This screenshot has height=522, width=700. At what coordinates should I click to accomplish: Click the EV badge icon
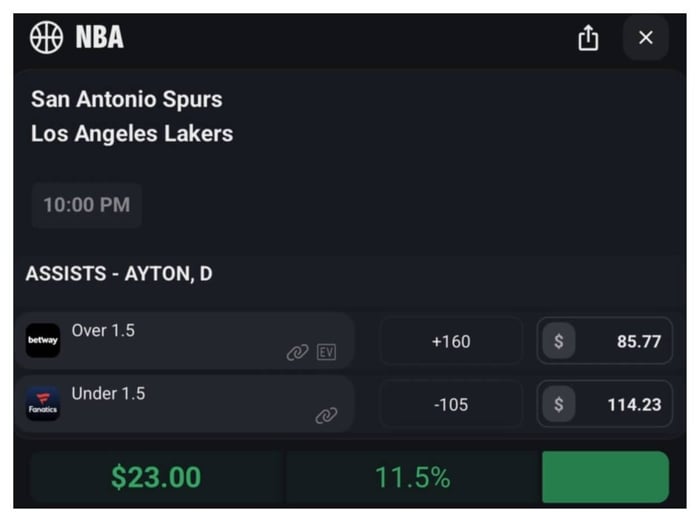coord(326,352)
